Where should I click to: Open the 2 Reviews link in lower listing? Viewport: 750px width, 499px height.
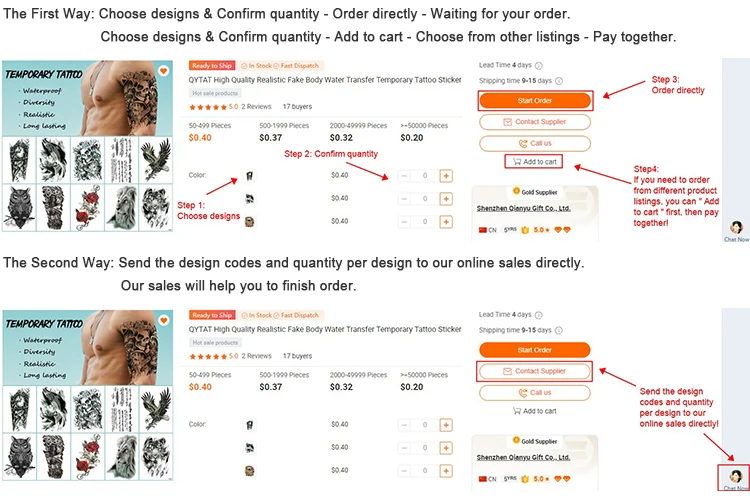(x=257, y=356)
